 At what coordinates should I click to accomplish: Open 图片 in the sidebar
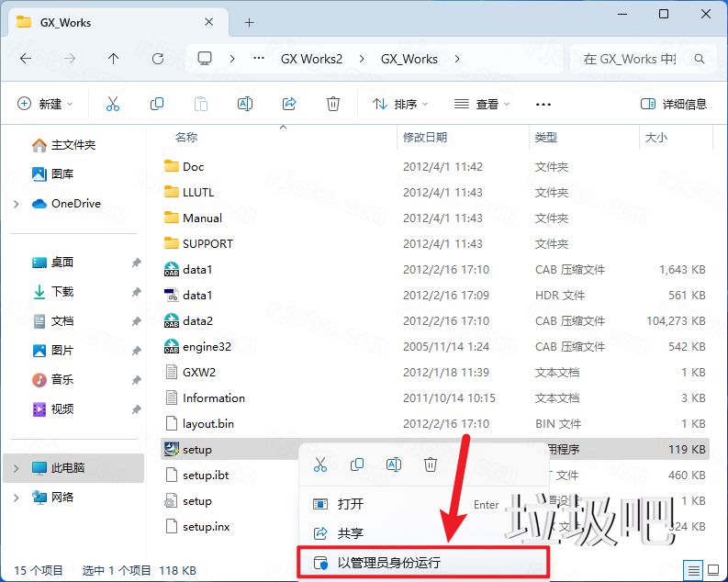[x=52, y=351]
